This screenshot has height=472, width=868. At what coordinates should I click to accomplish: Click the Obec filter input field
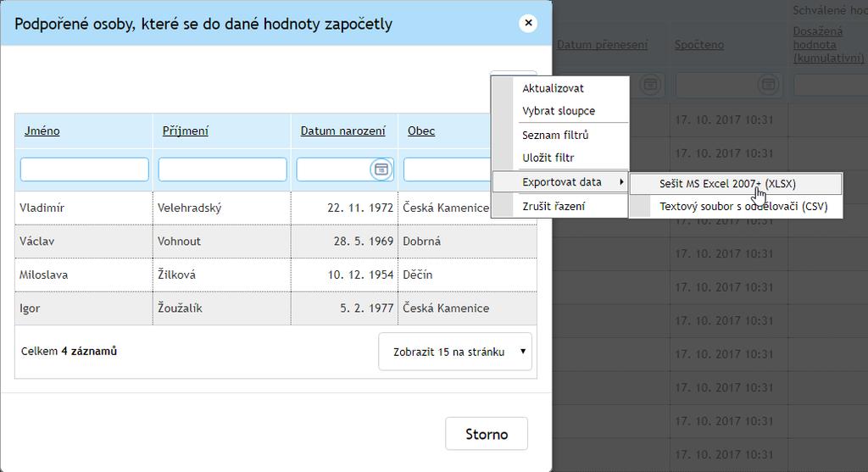[448, 169]
